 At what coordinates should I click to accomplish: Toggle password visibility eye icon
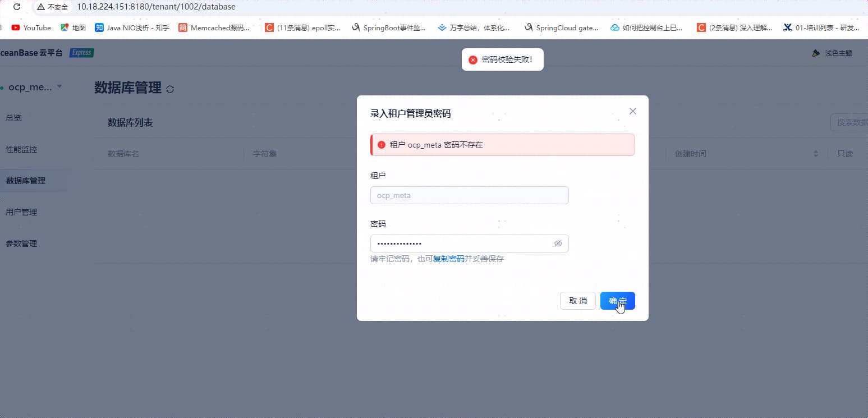558,244
